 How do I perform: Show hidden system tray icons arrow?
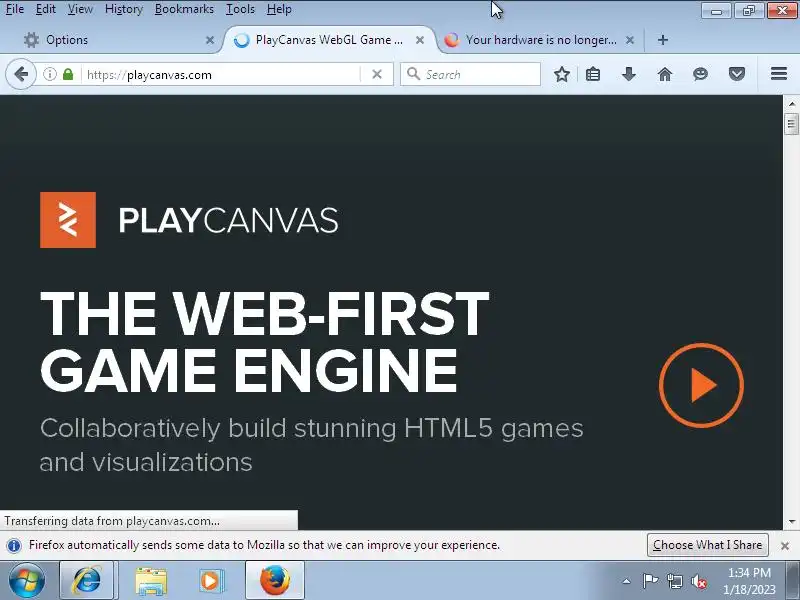627,581
